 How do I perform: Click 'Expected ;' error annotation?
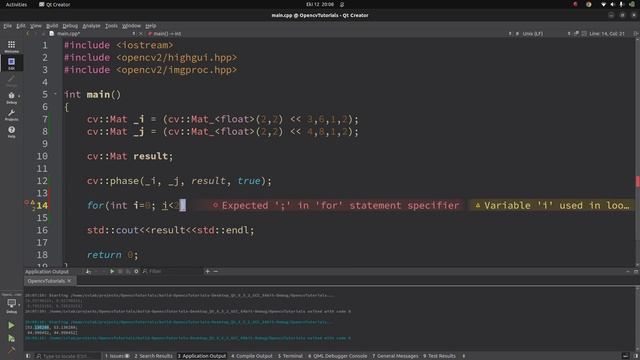coord(336,205)
